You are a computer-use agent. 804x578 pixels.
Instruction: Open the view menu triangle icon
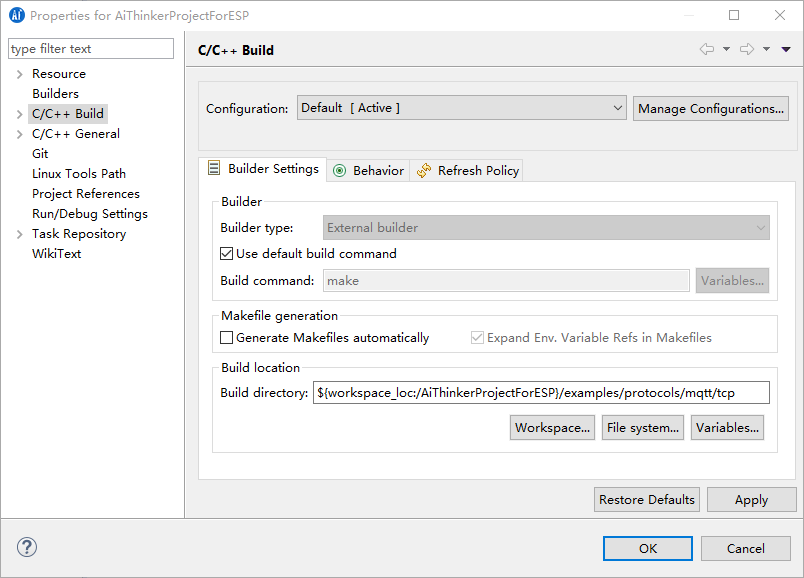point(787,49)
